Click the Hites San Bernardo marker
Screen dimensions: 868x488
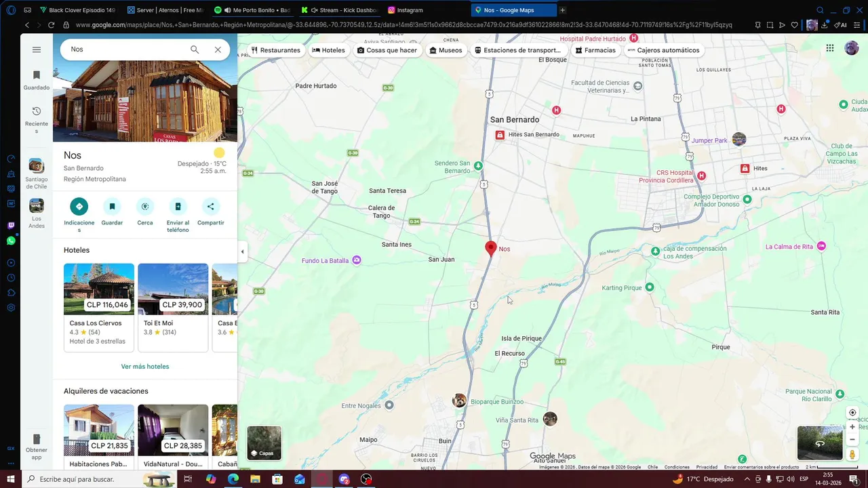coord(500,135)
